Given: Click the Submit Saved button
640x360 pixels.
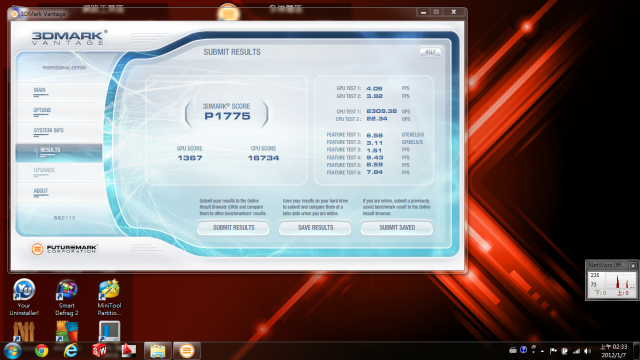Looking at the screenshot, I should [397, 228].
